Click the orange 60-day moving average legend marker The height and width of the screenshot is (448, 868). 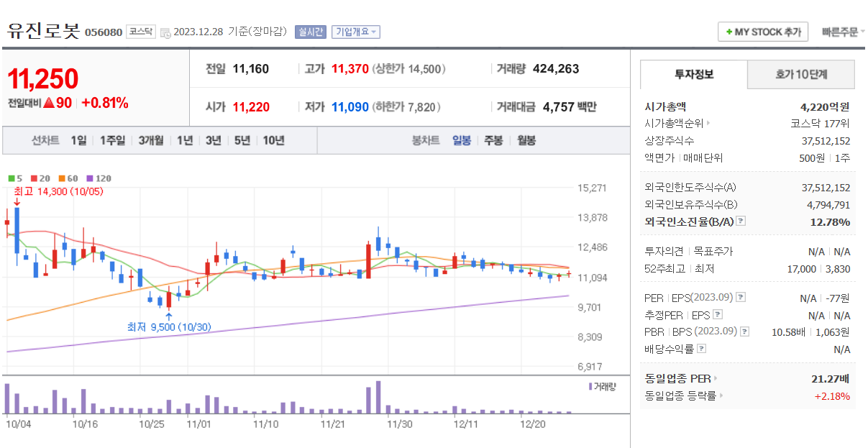click(62, 178)
